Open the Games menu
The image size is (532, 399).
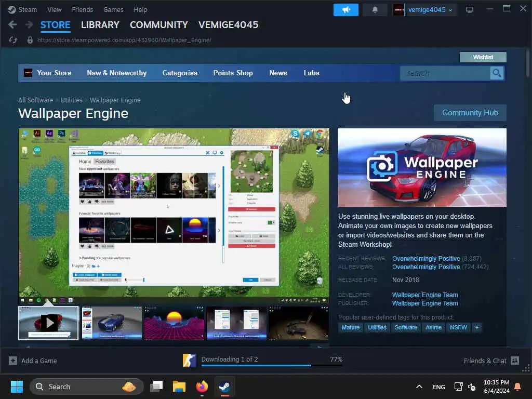pyautogui.click(x=113, y=9)
